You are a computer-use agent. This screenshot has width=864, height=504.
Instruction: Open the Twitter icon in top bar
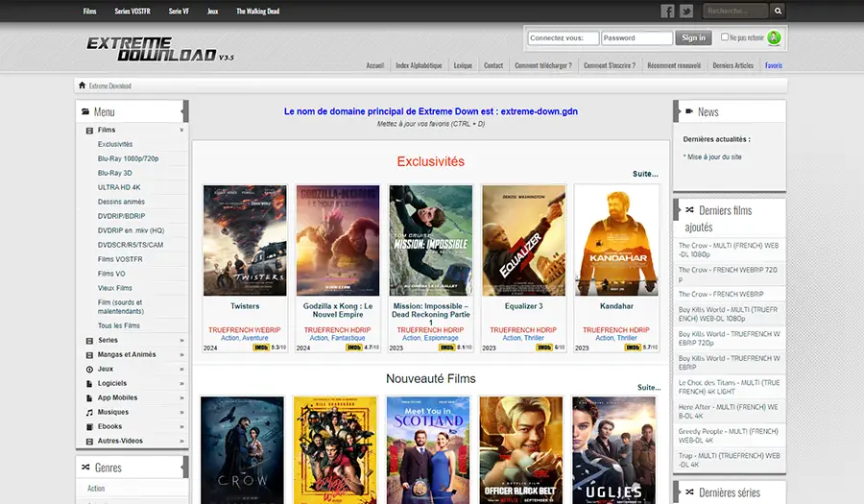pyautogui.click(x=686, y=11)
